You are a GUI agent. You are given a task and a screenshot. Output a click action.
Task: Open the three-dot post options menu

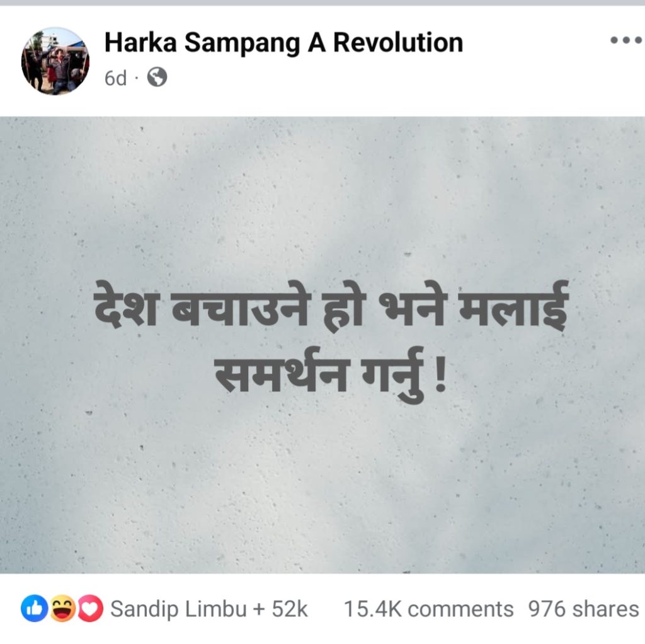(625, 40)
